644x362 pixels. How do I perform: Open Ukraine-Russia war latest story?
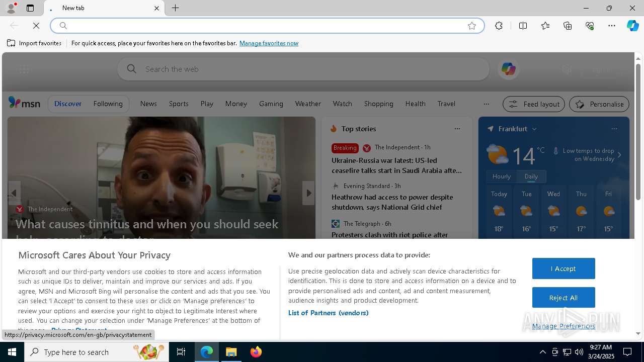click(x=396, y=165)
